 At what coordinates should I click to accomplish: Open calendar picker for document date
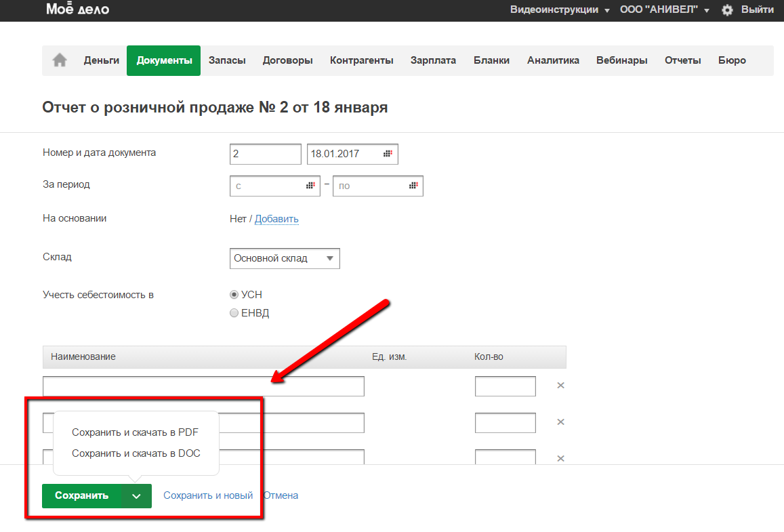388,154
